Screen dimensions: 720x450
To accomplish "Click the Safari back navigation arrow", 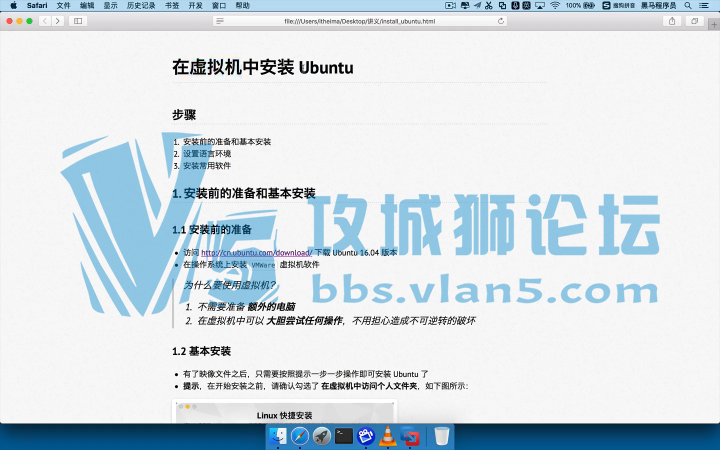I will [43, 21].
